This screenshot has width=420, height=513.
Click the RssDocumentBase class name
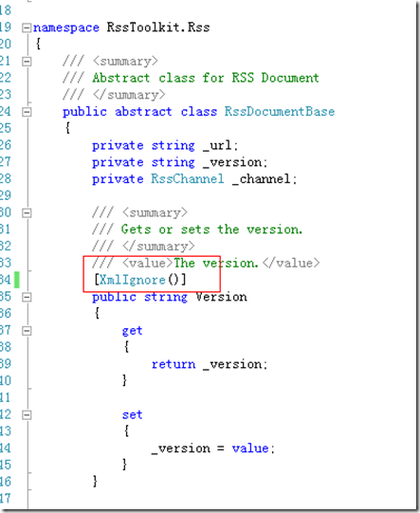coord(280,112)
